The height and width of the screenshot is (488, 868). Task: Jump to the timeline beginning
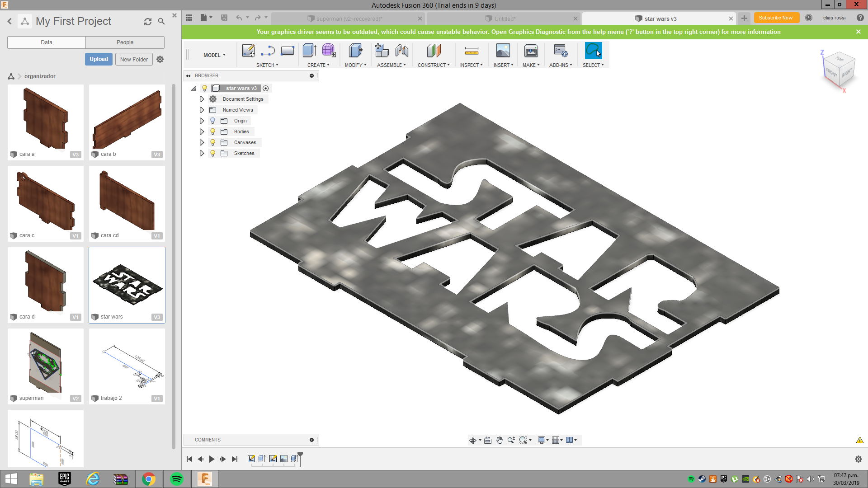[189, 459]
